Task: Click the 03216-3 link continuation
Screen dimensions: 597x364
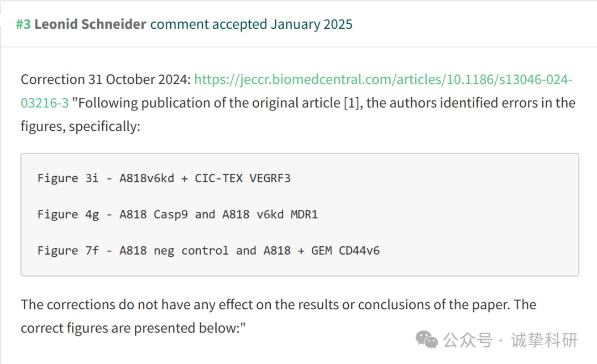Action: 45,103
